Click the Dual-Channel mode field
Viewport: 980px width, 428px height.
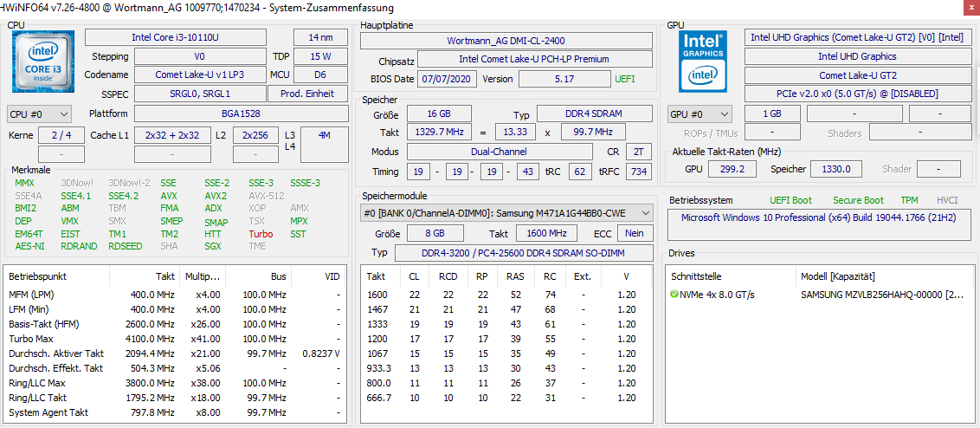click(500, 152)
